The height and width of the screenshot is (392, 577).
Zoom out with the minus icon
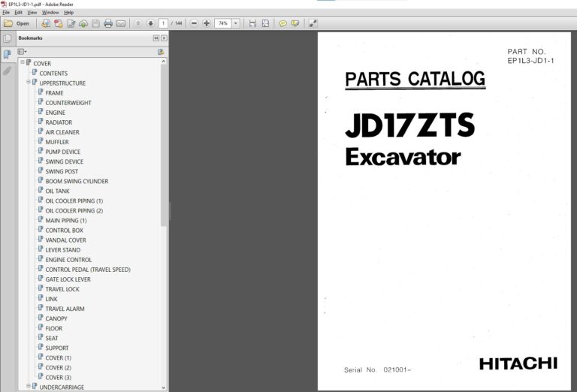click(x=195, y=23)
